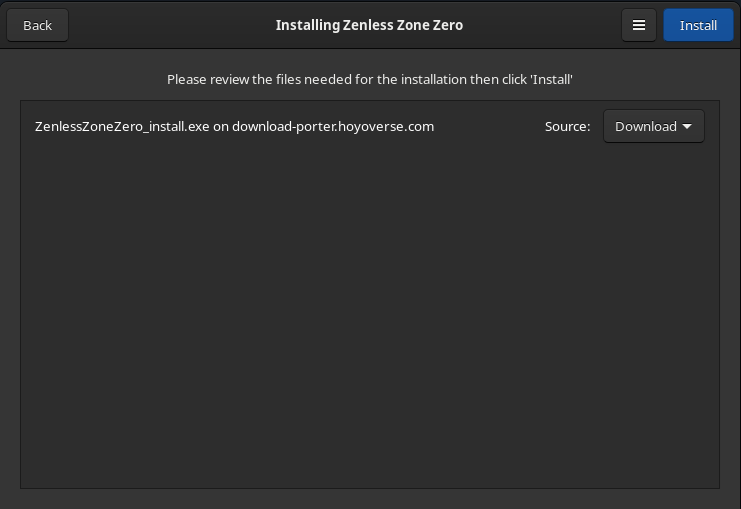Click the bottom margin below the files list
Screen dimensions: 741x509
click(x=369, y=499)
